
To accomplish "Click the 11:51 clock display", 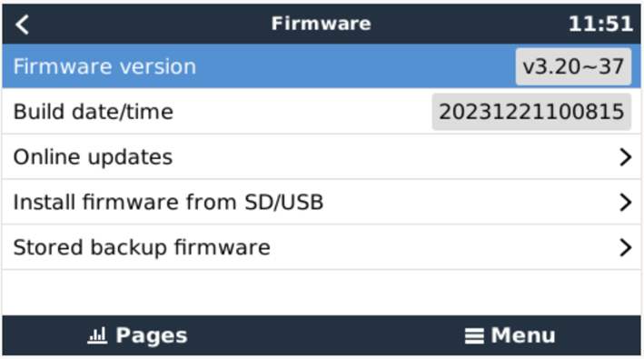I will (600, 25).
